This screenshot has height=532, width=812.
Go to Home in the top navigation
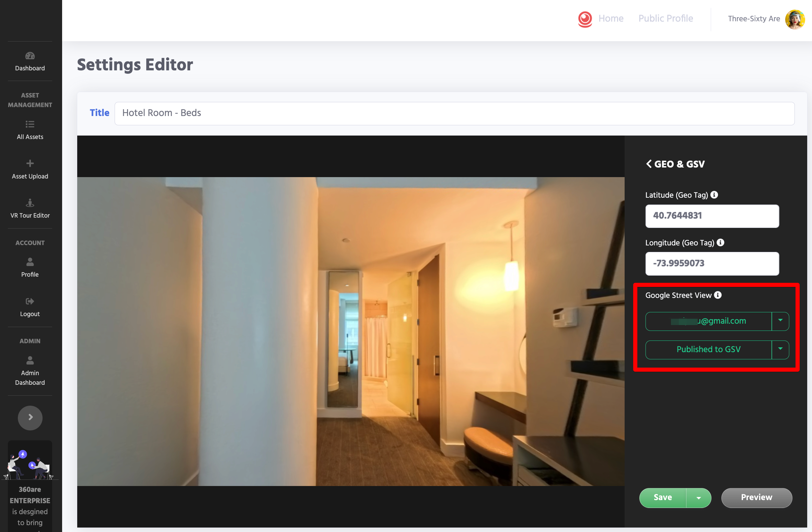tap(611, 19)
